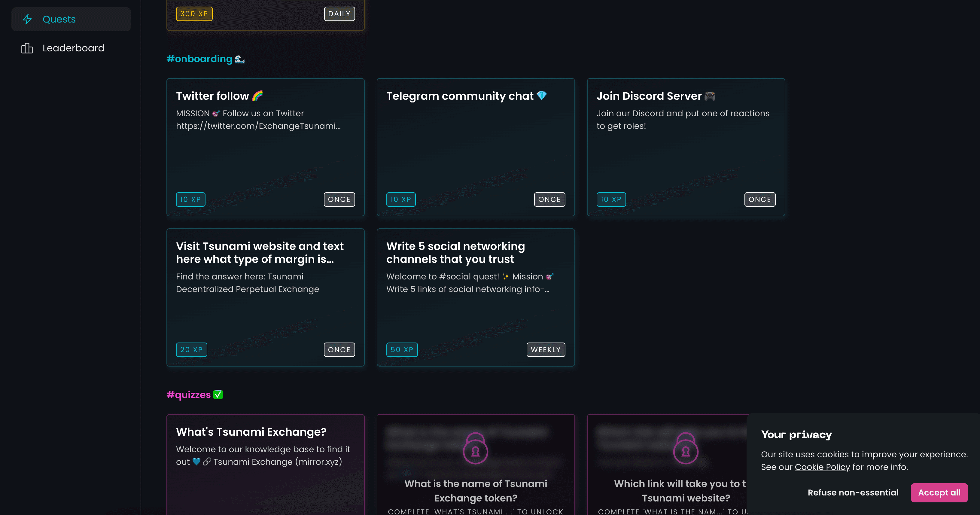980x515 pixels.
Task: Open the Cookie Policy link
Action: coord(822,467)
